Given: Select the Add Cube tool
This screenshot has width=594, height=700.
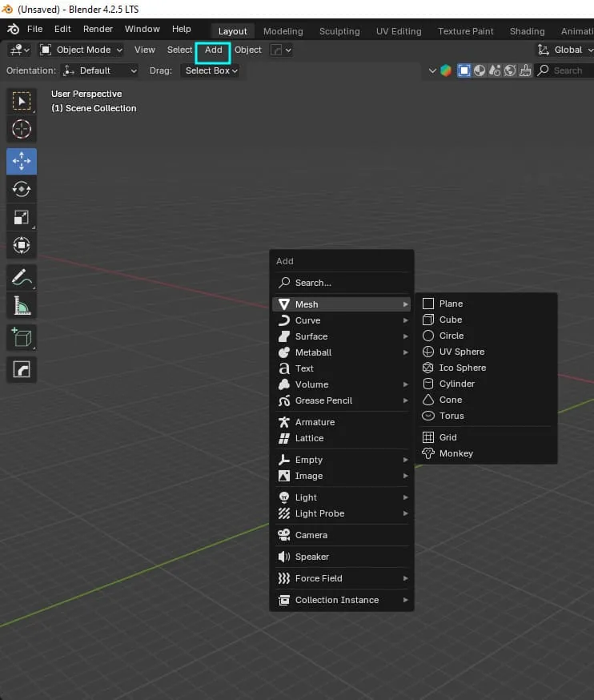Looking at the screenshot, I should (22, 338).
